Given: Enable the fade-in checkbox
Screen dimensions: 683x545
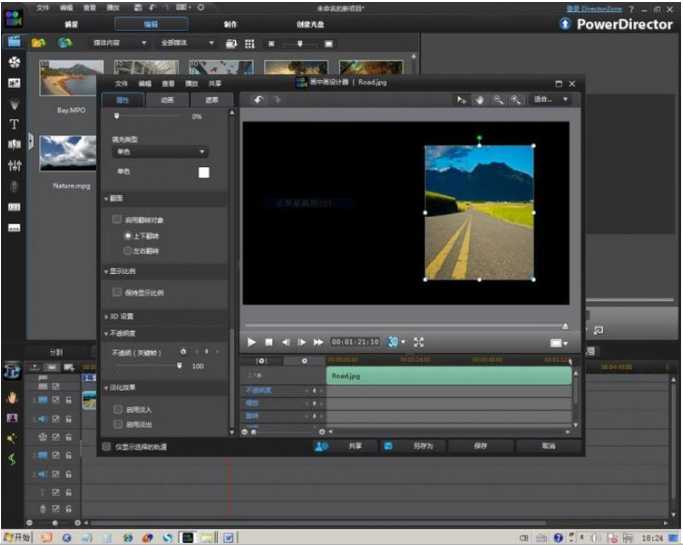Looking at the screenshot, I should tap(118, 409).
